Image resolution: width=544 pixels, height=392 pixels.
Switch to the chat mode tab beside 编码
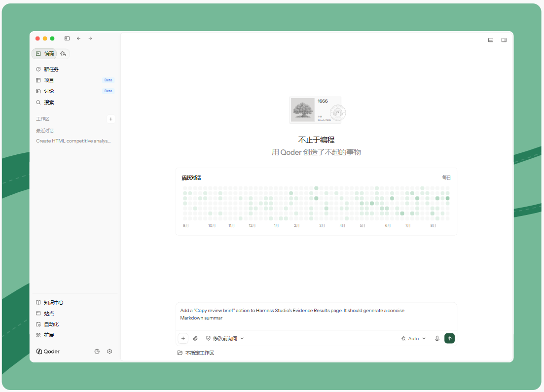point(63,54)
